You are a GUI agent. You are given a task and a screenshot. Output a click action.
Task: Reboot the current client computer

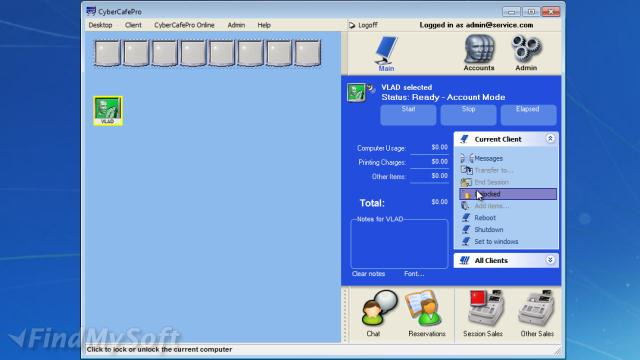485,218
